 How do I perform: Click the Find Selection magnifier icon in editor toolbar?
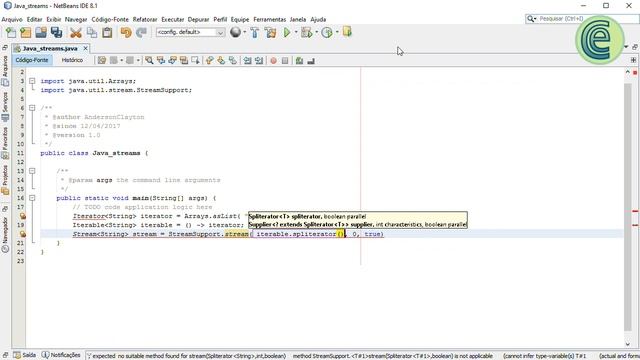coord(149,60)
